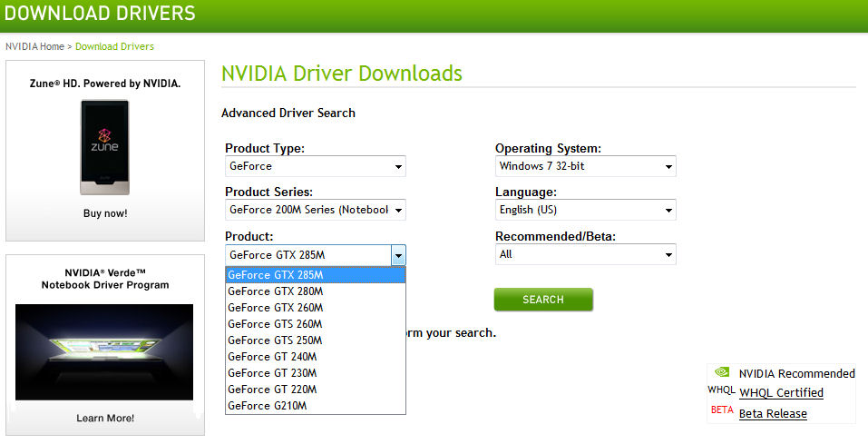Screen dimensions: 868x444
Task: Click Buy now! under Zune ad
Action: [x=105, y=213]
